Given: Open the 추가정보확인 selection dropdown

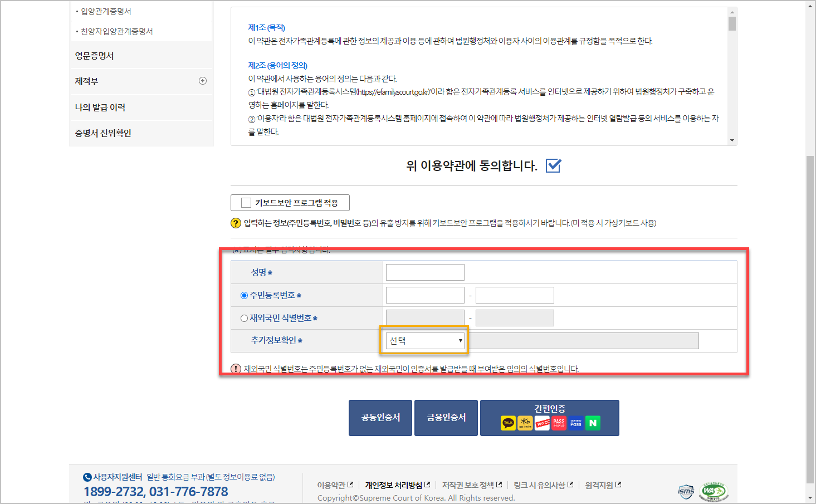Looking at the screenshot, I should click(424, 340).
